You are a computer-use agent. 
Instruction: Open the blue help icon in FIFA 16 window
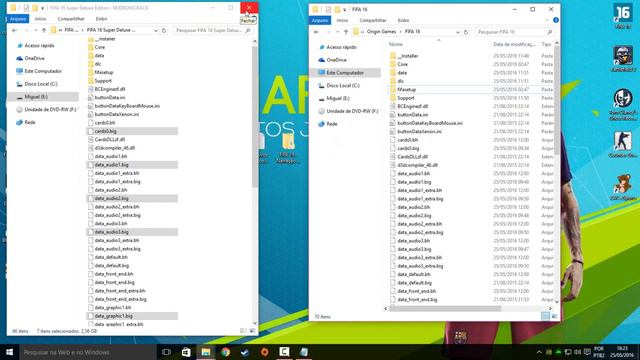coord(556,20)
